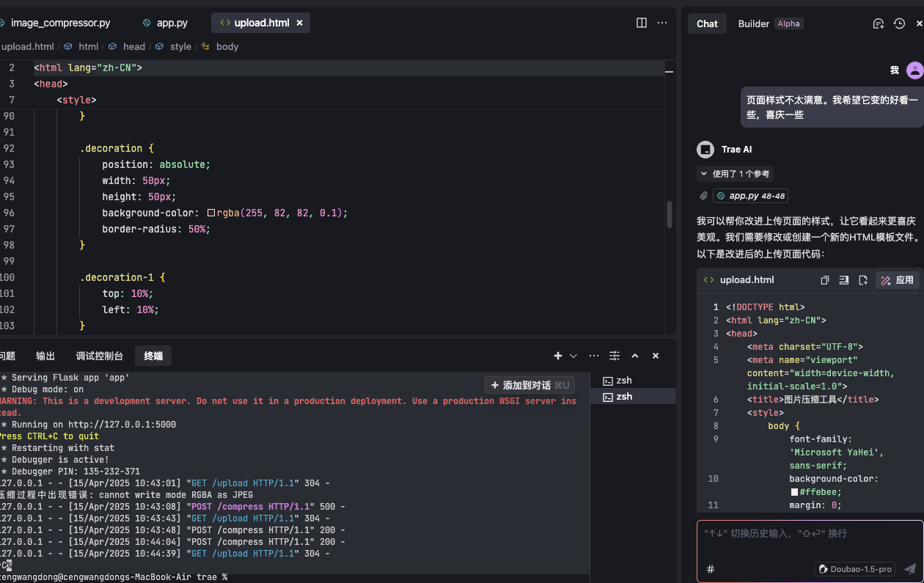
Task: Maximize the terminal panel with chevron
Action: coord(635,356)
